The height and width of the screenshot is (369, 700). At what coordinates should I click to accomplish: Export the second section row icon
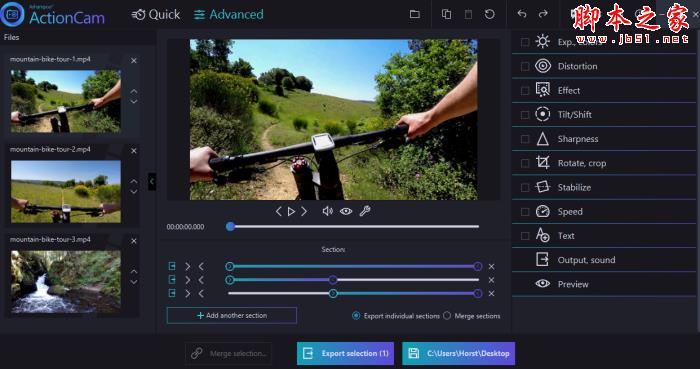click(172, 280)
